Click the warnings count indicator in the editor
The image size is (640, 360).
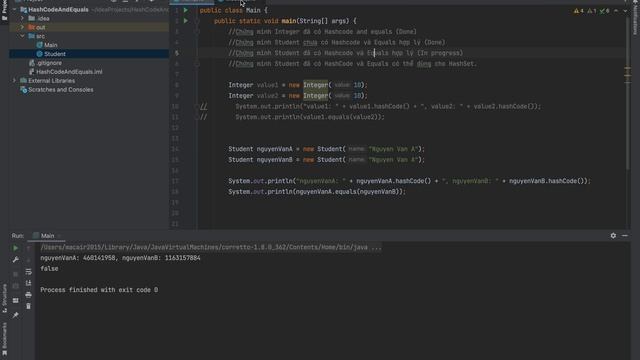pyautogui.click(x=579, y=11)
